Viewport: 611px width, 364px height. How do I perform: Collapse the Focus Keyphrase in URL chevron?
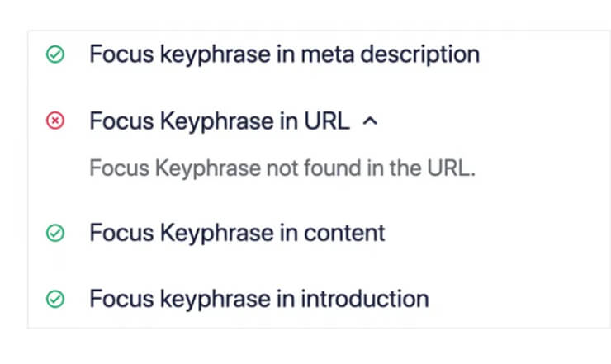click(370, 121)
